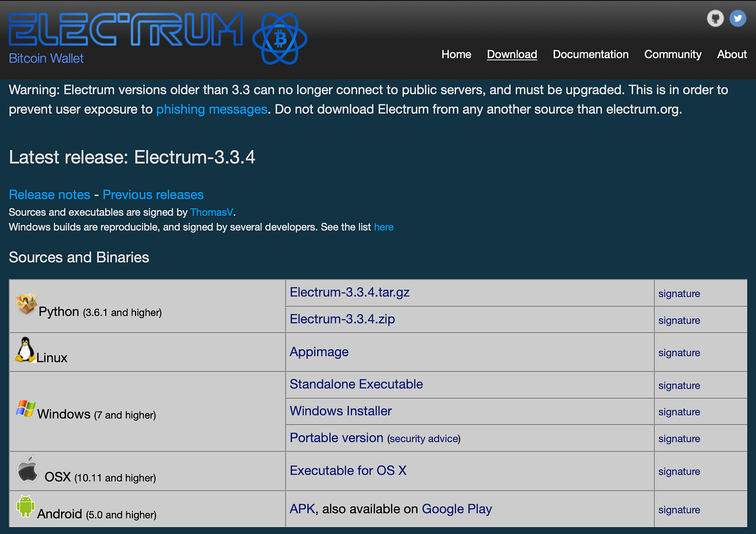Click the 'OSX (10.11 and higher)' label

100,477
